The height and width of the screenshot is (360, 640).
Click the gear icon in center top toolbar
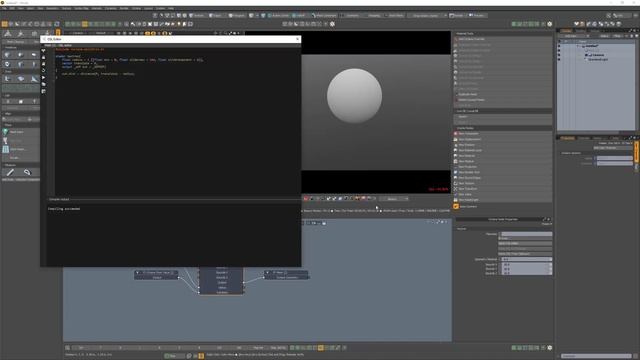tap(332, 24)
